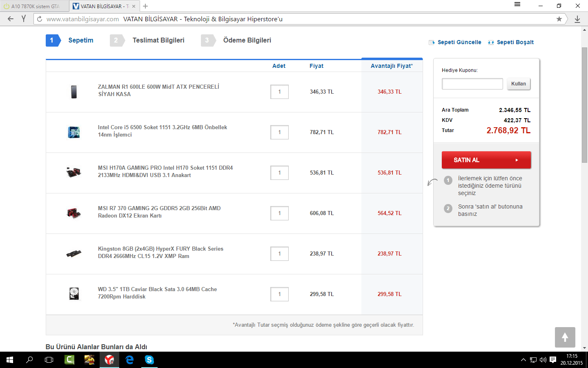Reload the page with the refresh icon

coord(40,19)
